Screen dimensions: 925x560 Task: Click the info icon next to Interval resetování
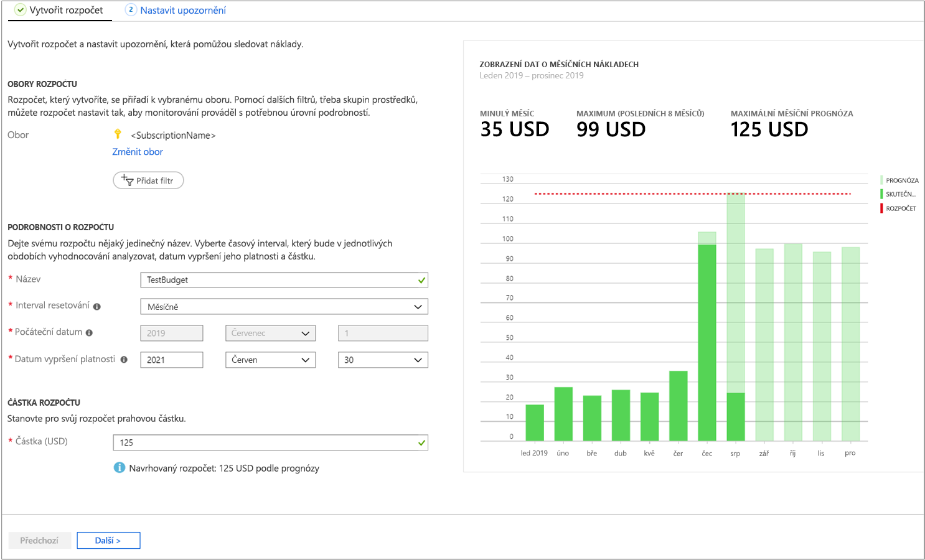[96, 306]
